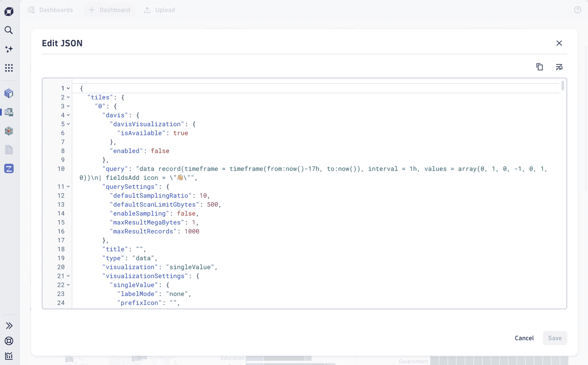The height and width of the screenshot is (365, 588).
Task: Place cursor in the "query" line
Action: [x=314, y=173]
